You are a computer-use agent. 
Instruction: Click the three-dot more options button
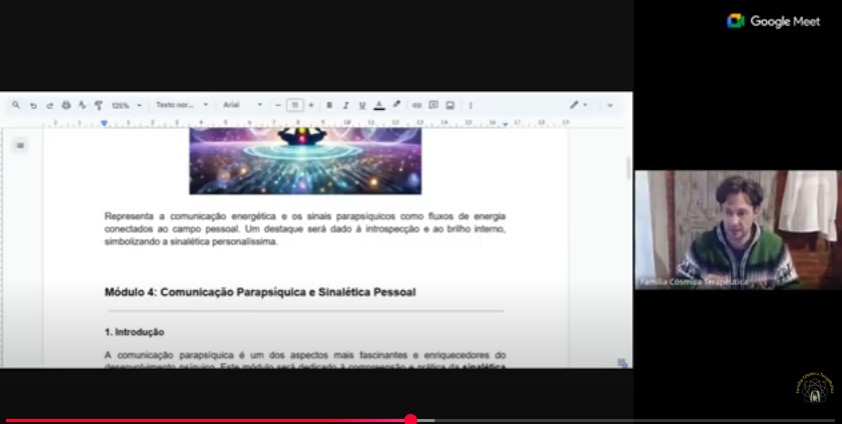(470, 105)
